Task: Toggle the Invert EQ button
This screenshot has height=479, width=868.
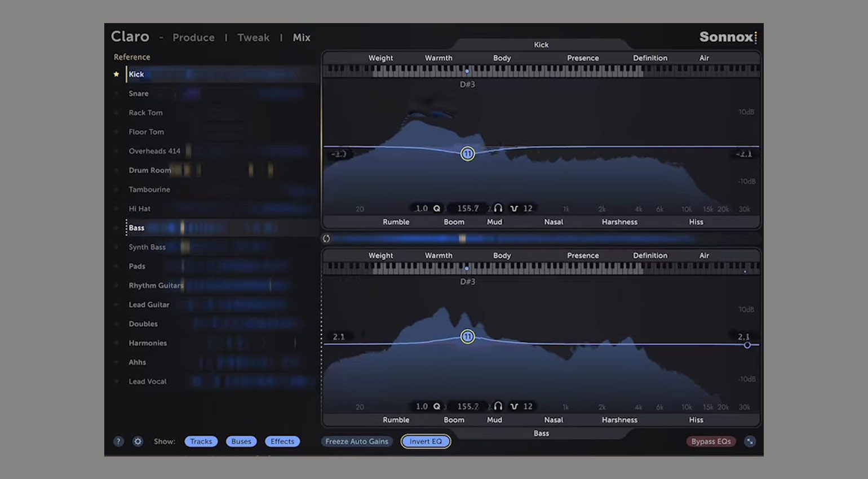Action: point(426,441)
